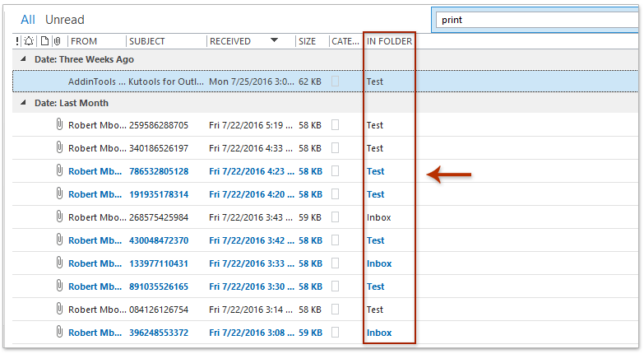Click the Importance column header icon
Image resolution: width=644 pixels, height=354 pixels.
[x=18, y=41]
